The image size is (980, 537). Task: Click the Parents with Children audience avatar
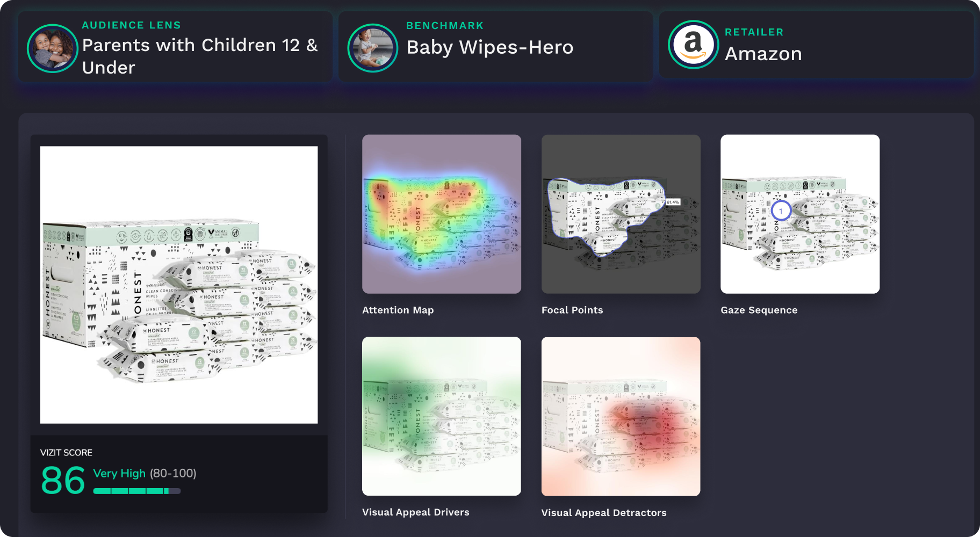[x=52, y=48]
